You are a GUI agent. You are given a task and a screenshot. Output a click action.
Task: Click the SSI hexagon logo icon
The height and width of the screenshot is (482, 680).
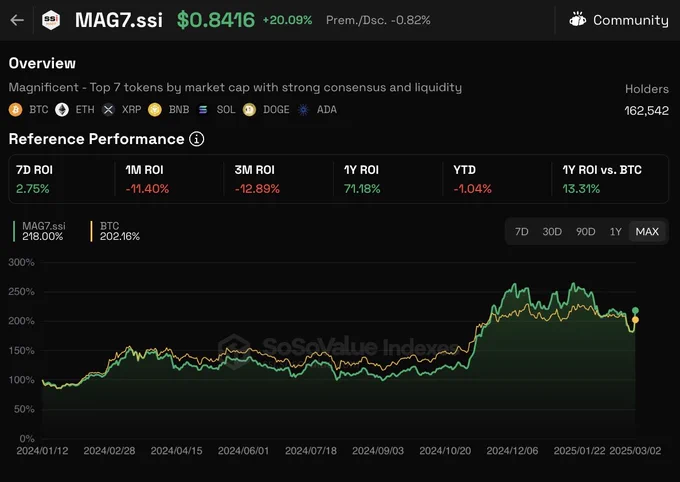[51, 20]
